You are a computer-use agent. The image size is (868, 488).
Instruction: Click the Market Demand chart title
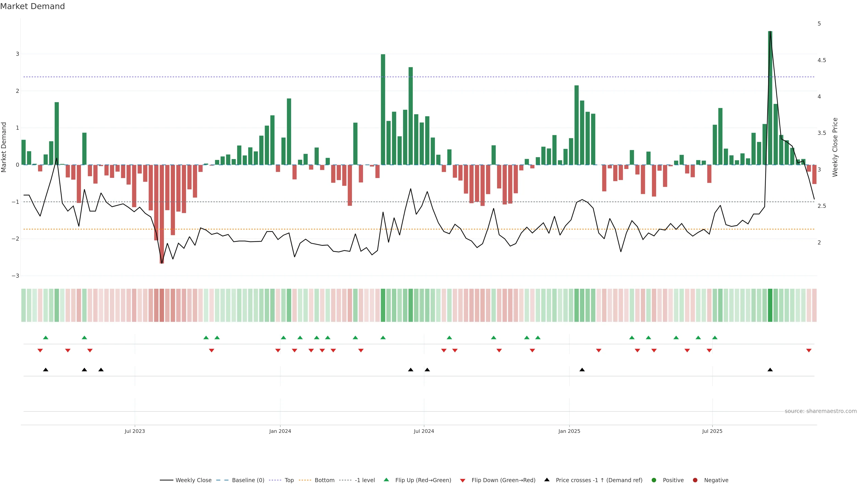coord(32,6)
